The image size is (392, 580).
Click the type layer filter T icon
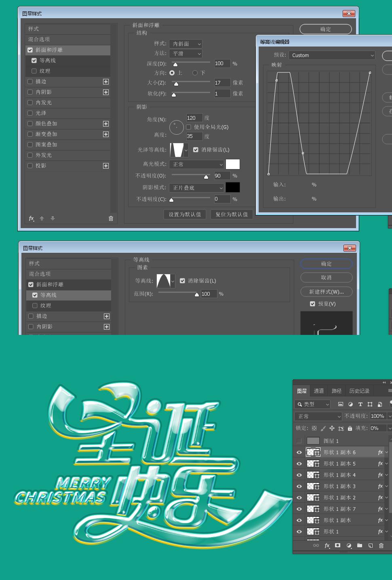pos(360,404)
